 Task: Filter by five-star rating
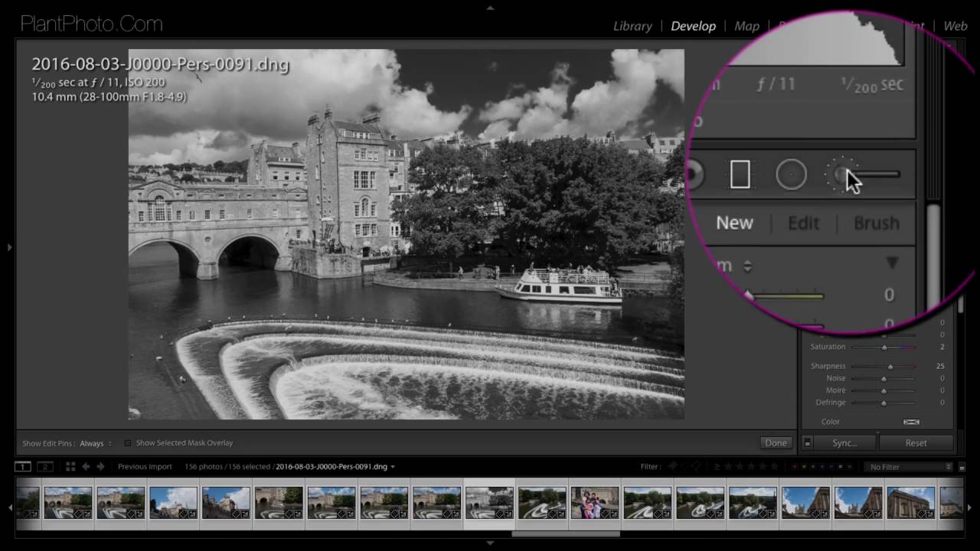(774, 467)
